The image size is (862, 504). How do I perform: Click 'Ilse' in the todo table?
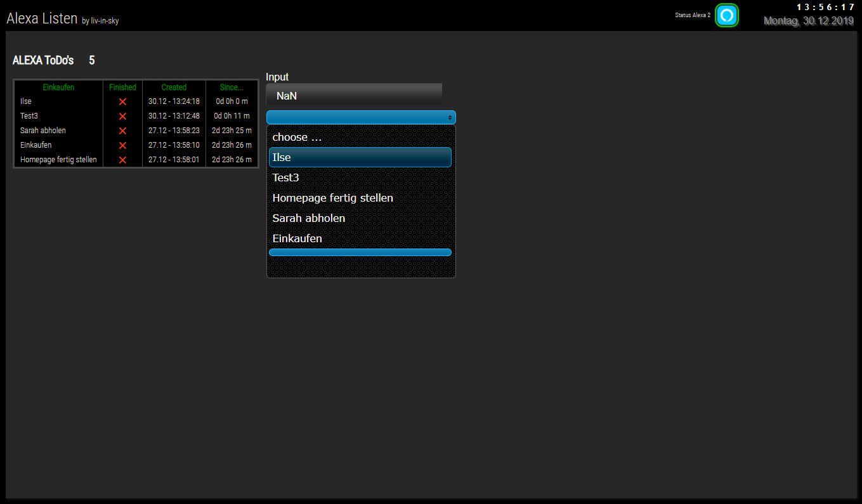(x=25, y=101)
